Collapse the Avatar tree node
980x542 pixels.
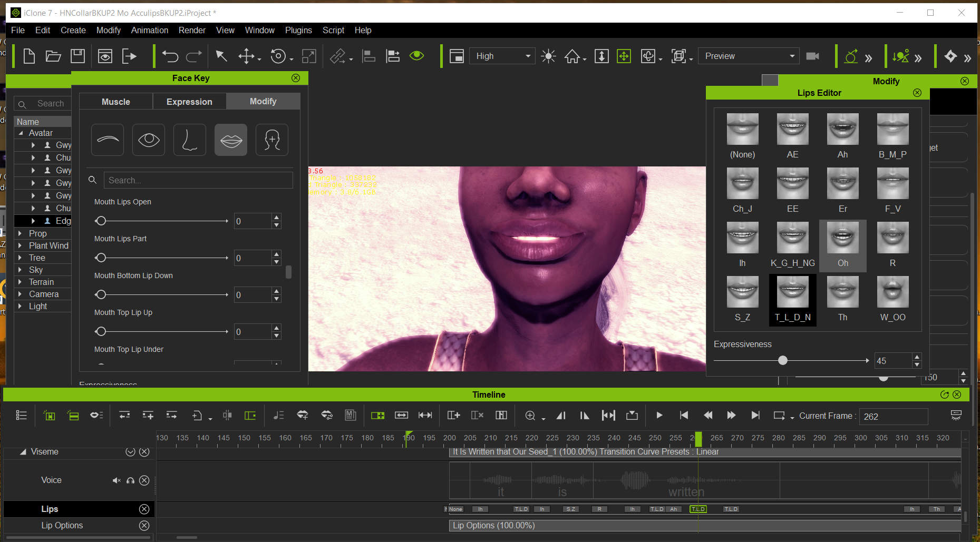pyautogui.click(x=21, y=133)
